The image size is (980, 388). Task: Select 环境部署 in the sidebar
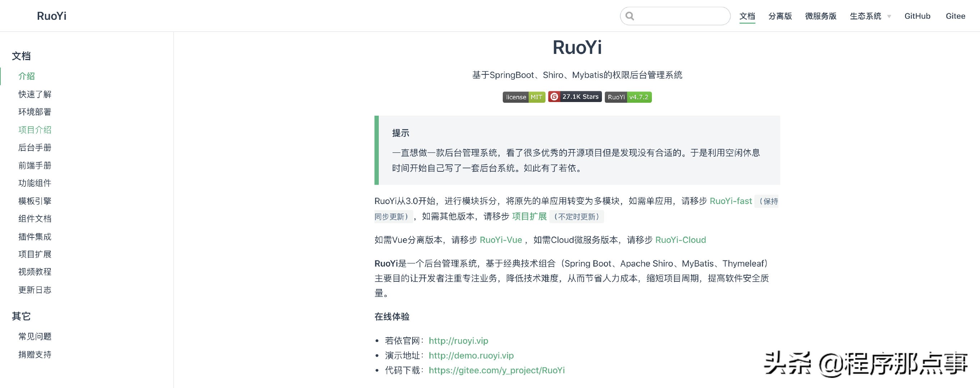click(x=34, y=112)
